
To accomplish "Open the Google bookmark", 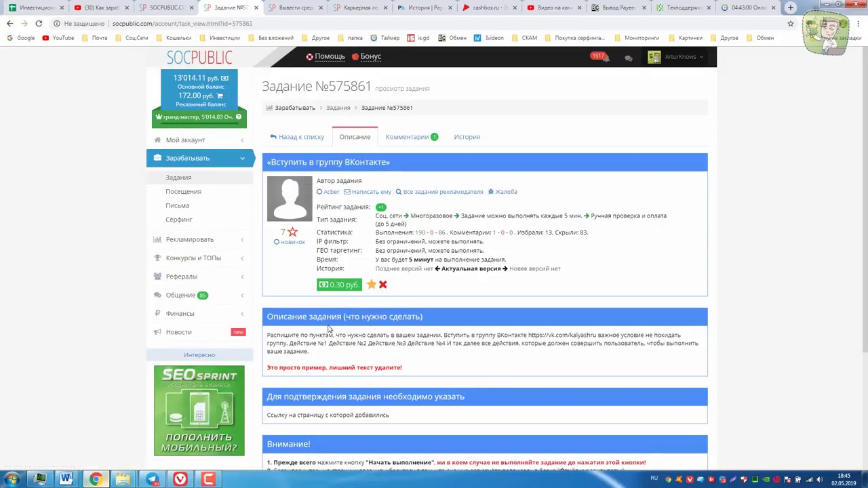I will pos(21,38).
